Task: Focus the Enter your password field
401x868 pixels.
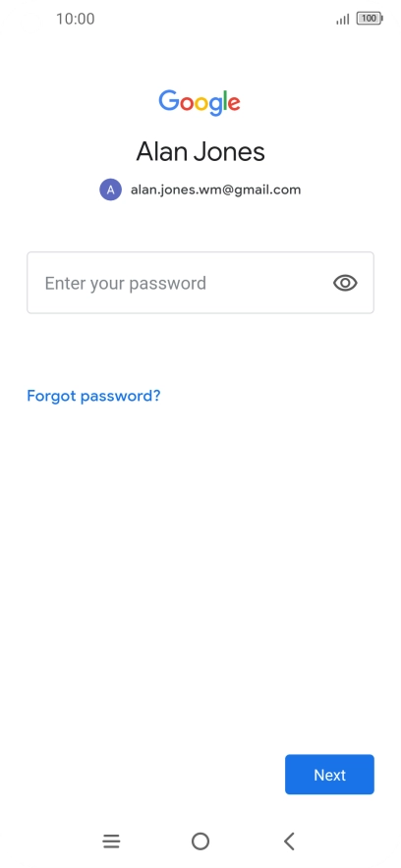Action: (x=200, y=283)
